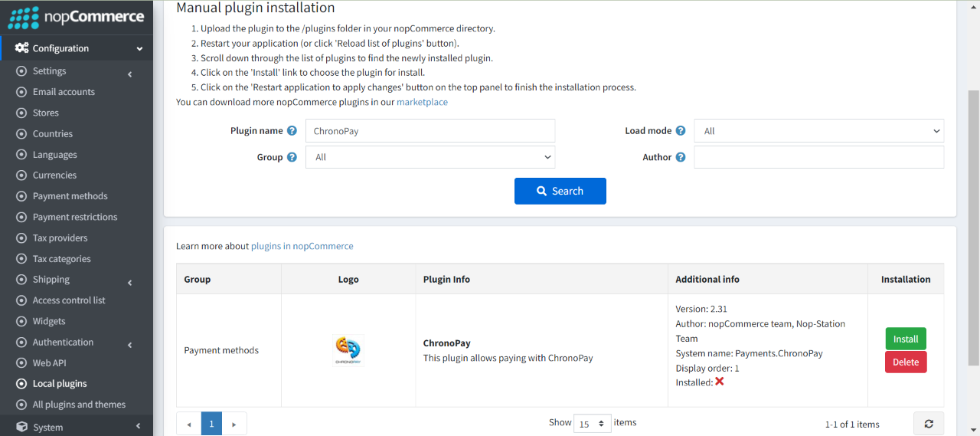Image resolution: width=980 pixels, height=436 pixels.
Task: Click the Version 2.31 text
Action: pyautogui.click(x=701, y=309)
